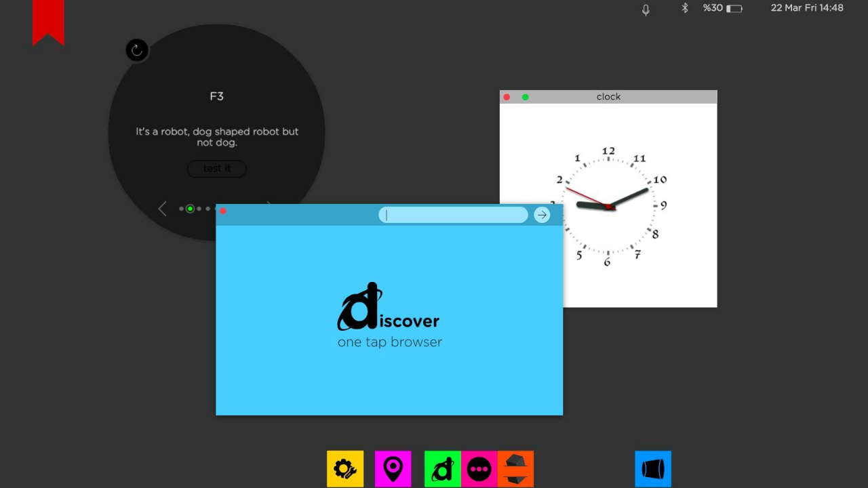This screenshot has height=488, width=868.
Task: Check the battery indicator icon
Action: coord(734,9)
